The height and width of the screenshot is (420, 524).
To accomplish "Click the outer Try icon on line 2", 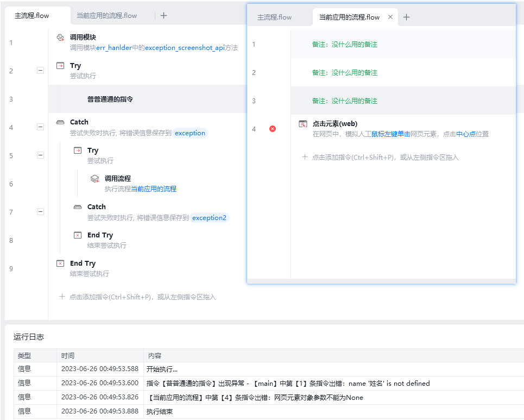I will 60,66.
